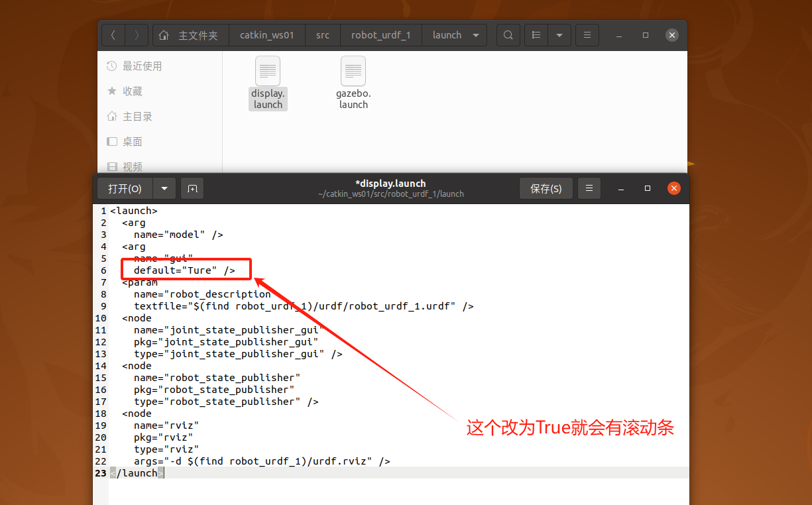Toggle list view in file manager
Viewport: 812px width, 505px height.
coord(536,35)
